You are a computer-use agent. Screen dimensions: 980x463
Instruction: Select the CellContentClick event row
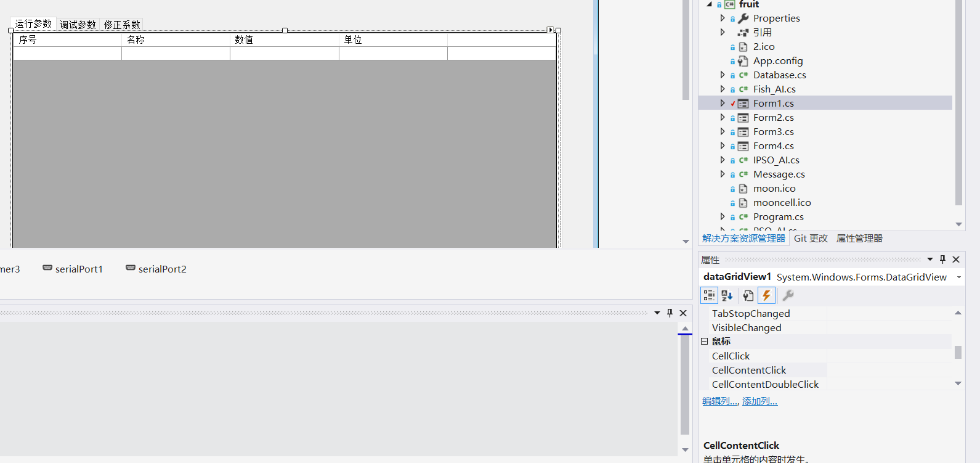pos(825,371)
